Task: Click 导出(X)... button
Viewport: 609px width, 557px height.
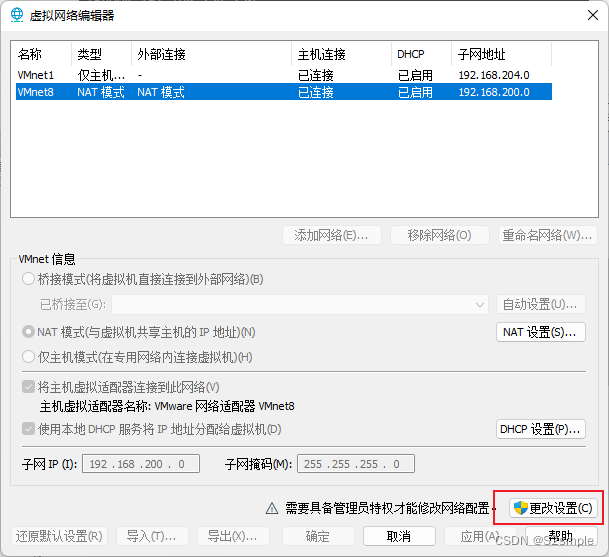Action: 233,536
